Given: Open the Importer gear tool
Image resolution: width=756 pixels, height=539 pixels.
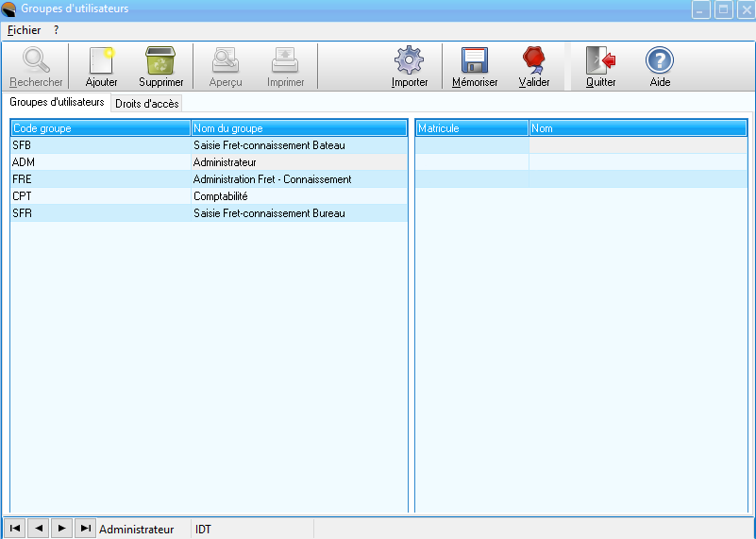Looking at the screenshot, I should click(410, 62).
